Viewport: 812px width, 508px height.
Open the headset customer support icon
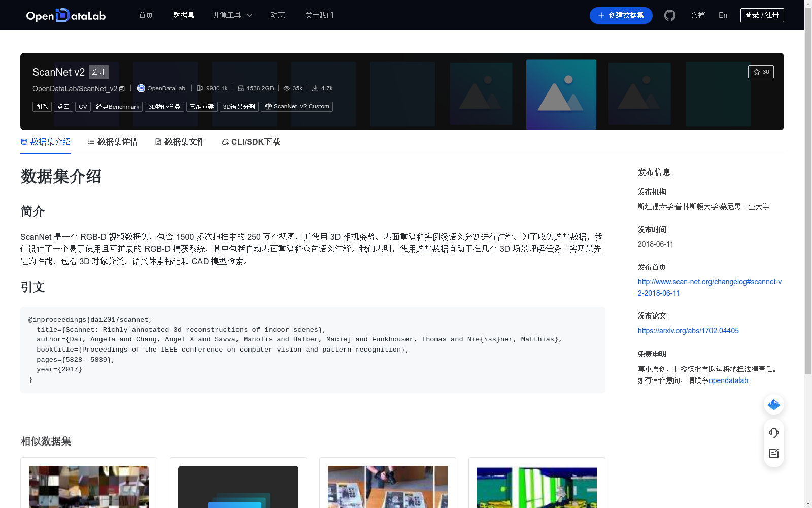coord(774,433)
